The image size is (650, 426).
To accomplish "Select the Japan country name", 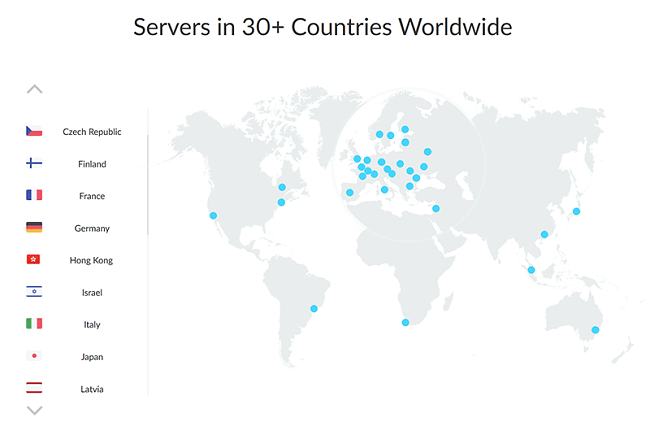I will (x=92, y=357).
